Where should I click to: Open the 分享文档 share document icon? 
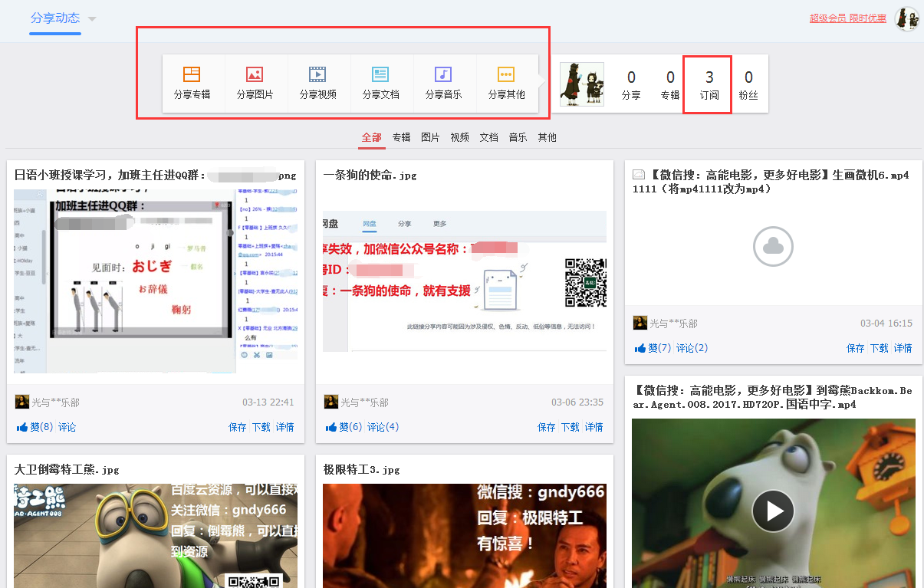380,83
